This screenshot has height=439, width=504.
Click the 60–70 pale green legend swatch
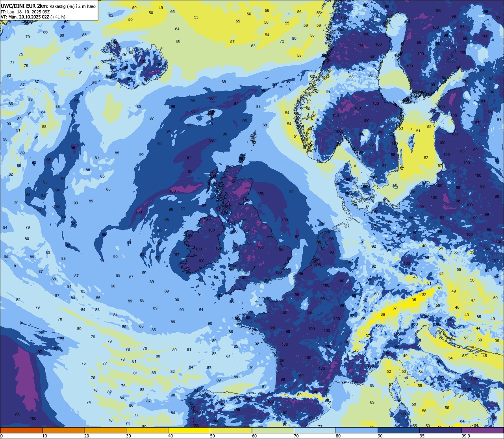[273, 430]
